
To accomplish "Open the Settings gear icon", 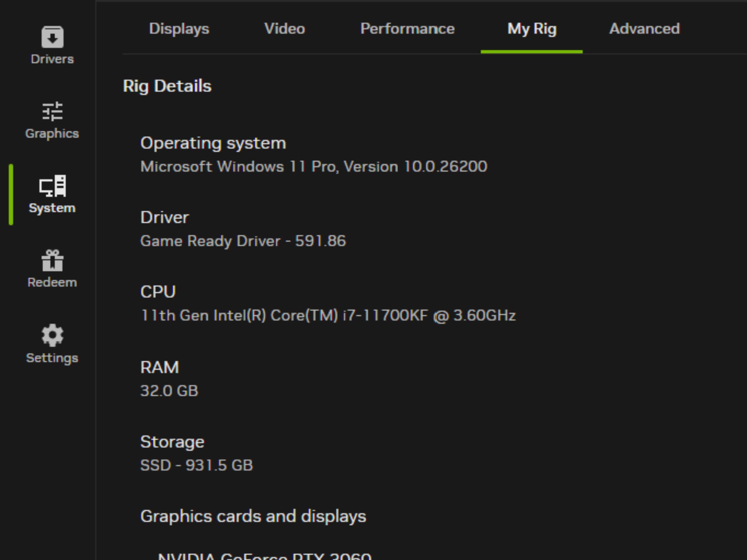I will 52,335.
